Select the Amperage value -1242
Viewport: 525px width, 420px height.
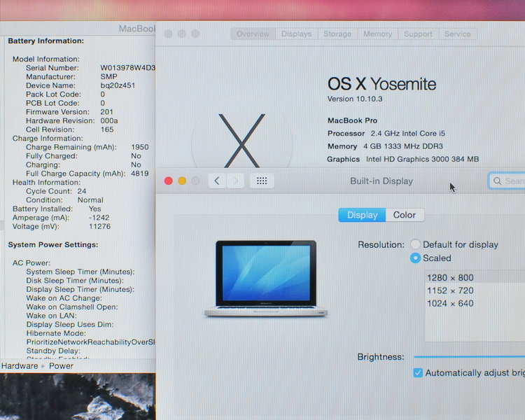(99, 218)
